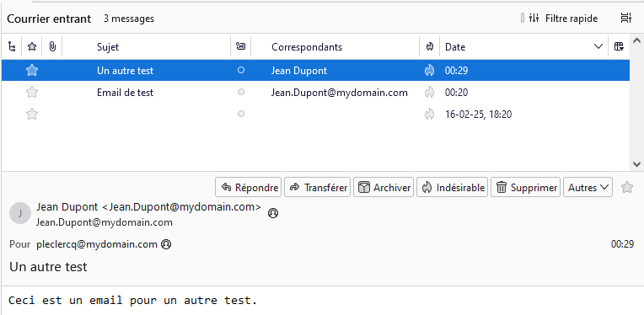Click the read status column header icon
The width and height of the screenshot is (644, 315).
241,47
